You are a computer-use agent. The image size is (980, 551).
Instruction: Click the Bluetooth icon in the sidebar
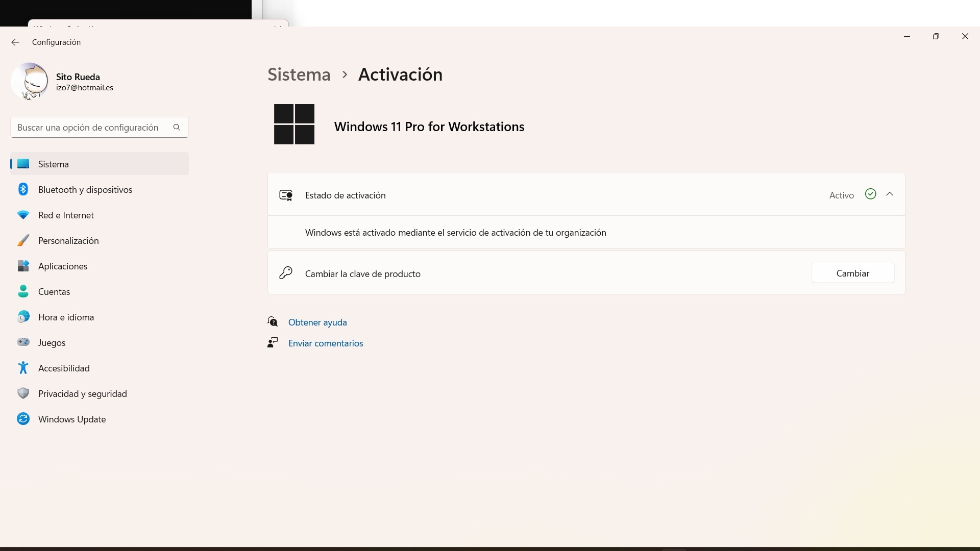[x=23, y=189]
